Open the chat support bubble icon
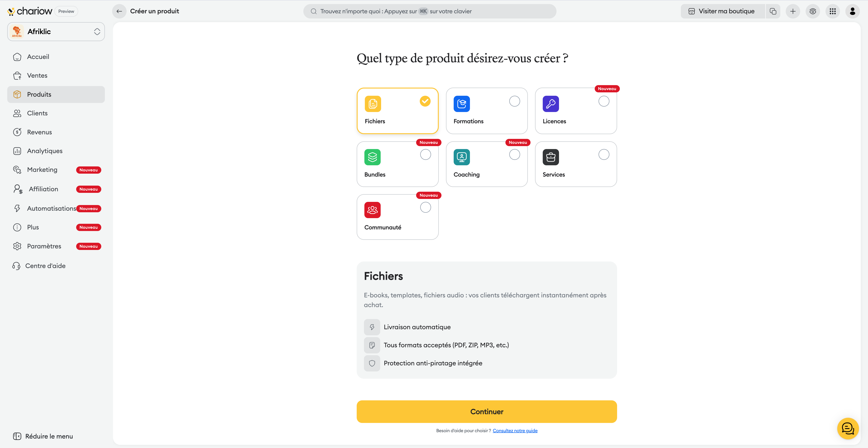868x448 pixels. pyautogui.click(x=847, y=428)
